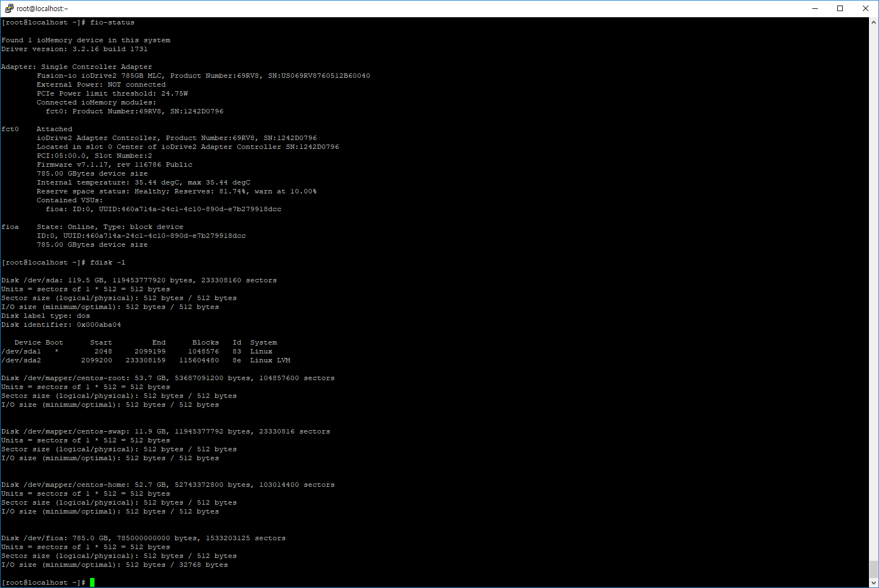Click the 'fio-status' command text
Screen dimensions: 879x588
coord(112,22)
